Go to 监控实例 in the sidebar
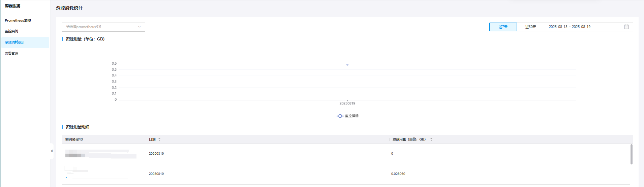This screenshot has width=644, height=187. pyautogui.click(x=12, y=31)
